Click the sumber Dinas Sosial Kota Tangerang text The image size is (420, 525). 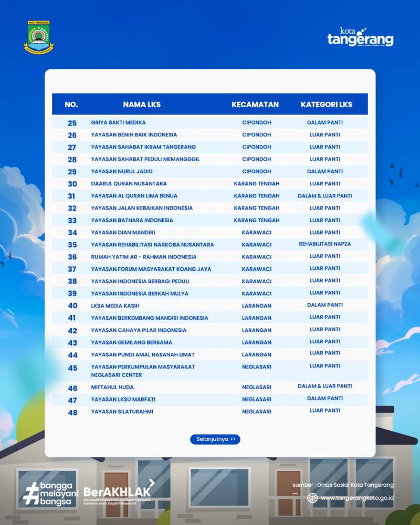click(x=343, y=485)
